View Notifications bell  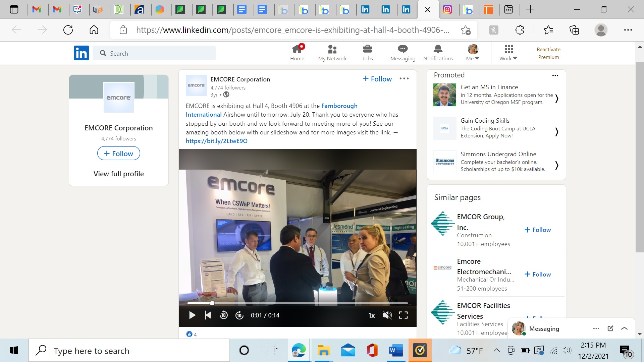coord(438,53)
